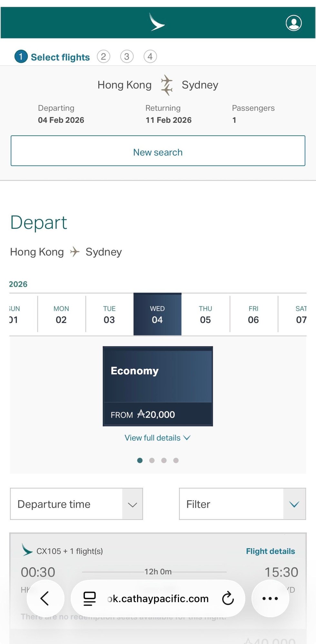
Task: Open the browser three-dots more menu
Action: [270, 598]
